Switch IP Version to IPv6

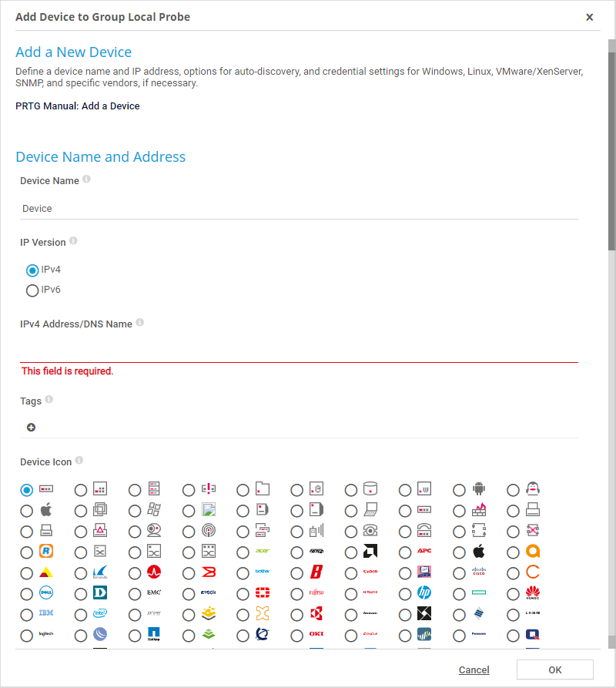coord(32,290)
